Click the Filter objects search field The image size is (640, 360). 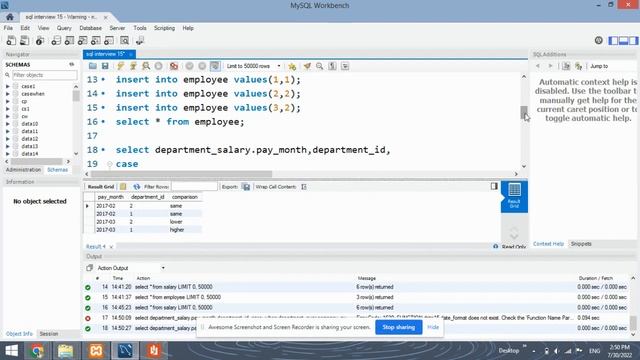click(44, 75)
